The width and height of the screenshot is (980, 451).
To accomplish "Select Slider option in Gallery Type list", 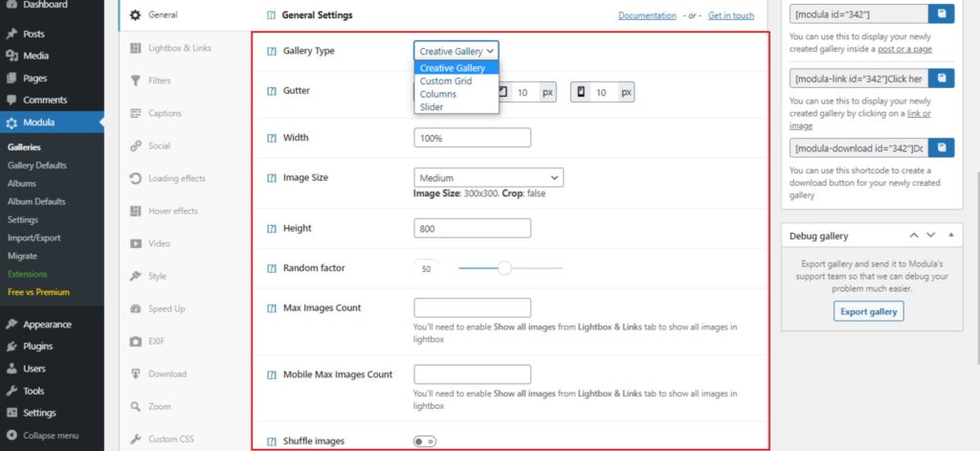I will click(x=432, y=107).
